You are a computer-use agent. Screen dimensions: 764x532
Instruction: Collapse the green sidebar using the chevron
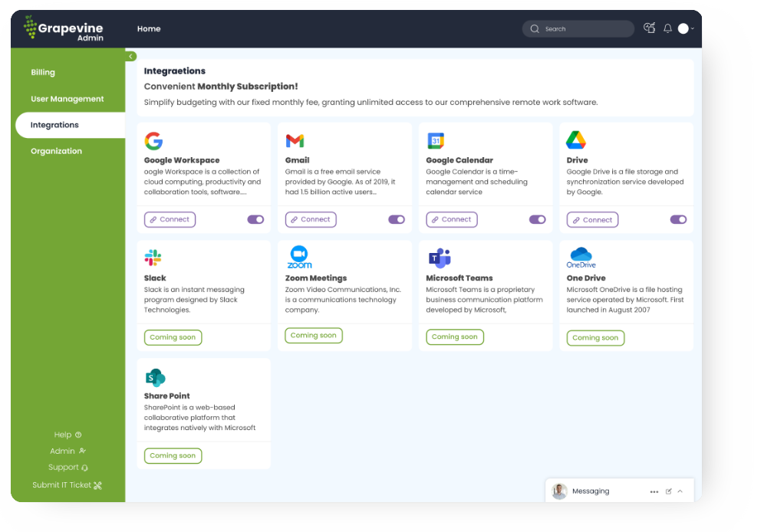pyautogui.click(x=131, y=56)
